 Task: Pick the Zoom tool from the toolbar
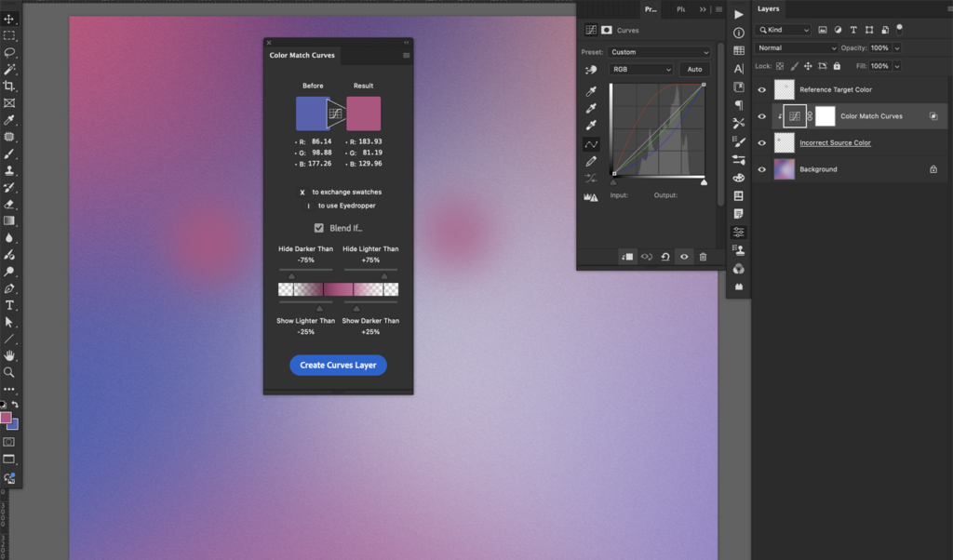pyautogui.click(x=9, y=372)
